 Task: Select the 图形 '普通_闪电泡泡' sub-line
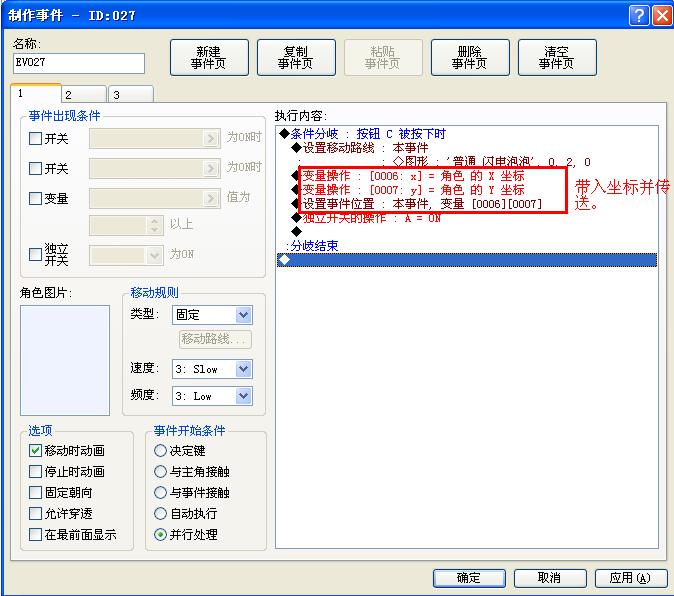pyautogui.click(x=492, y=162)
